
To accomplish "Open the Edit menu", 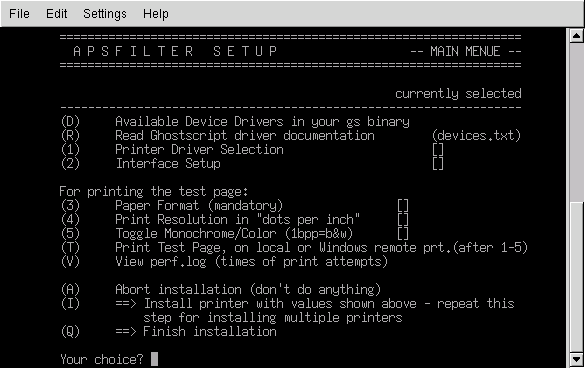I will (56, 14).
